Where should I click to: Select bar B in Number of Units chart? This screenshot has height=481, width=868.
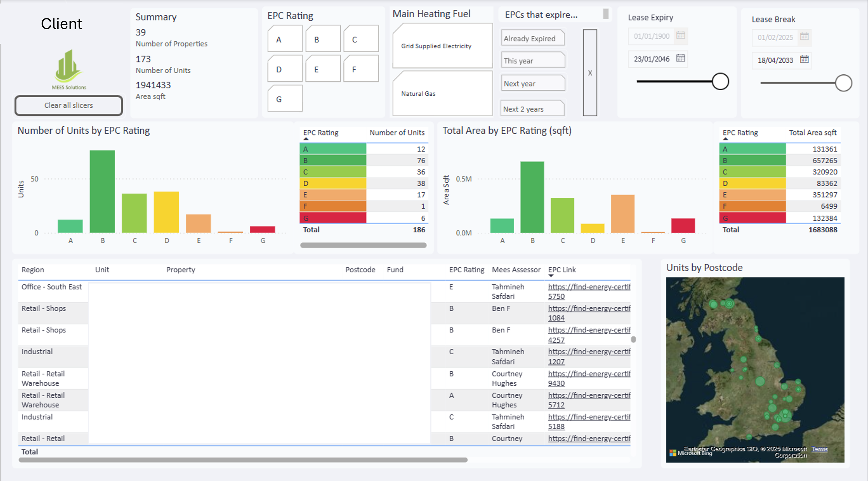[x=102, y=189]
